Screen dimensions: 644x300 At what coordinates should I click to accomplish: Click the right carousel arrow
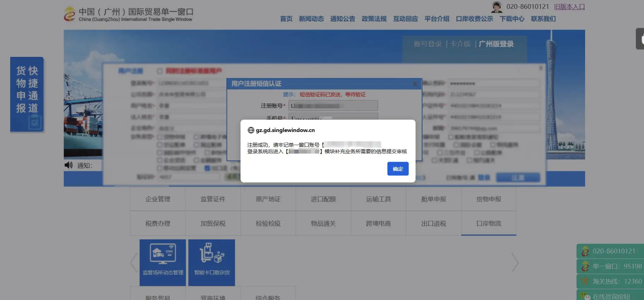pos(515,263)
